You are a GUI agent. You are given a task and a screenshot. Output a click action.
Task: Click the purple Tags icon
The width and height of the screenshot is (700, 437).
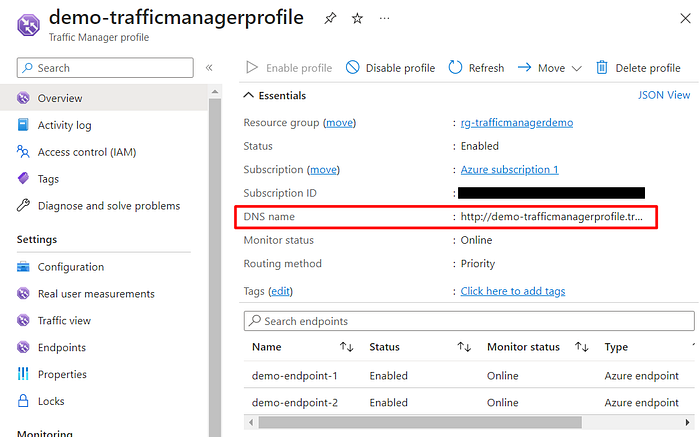(x=23, y=178)
